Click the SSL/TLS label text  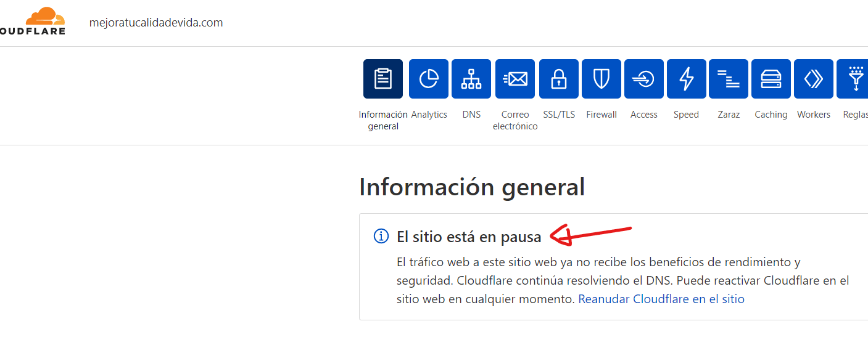click(x=559, y=115)
